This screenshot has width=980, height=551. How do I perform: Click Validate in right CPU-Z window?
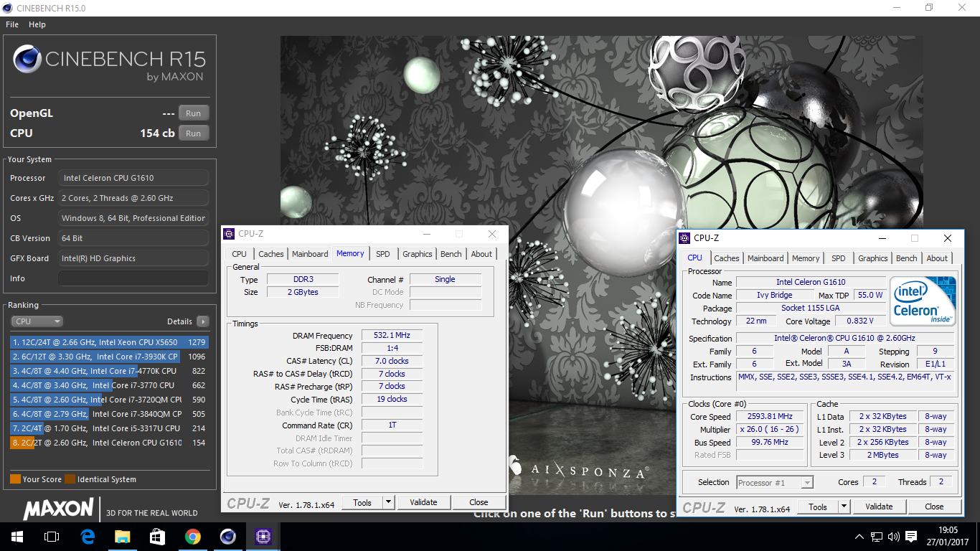pyautogui.click(x=879, y=507)
